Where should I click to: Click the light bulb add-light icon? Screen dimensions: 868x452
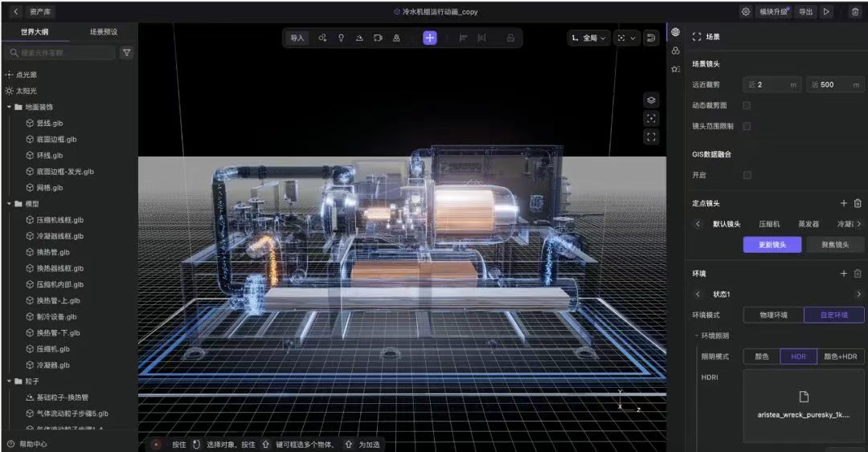(341, 38)
